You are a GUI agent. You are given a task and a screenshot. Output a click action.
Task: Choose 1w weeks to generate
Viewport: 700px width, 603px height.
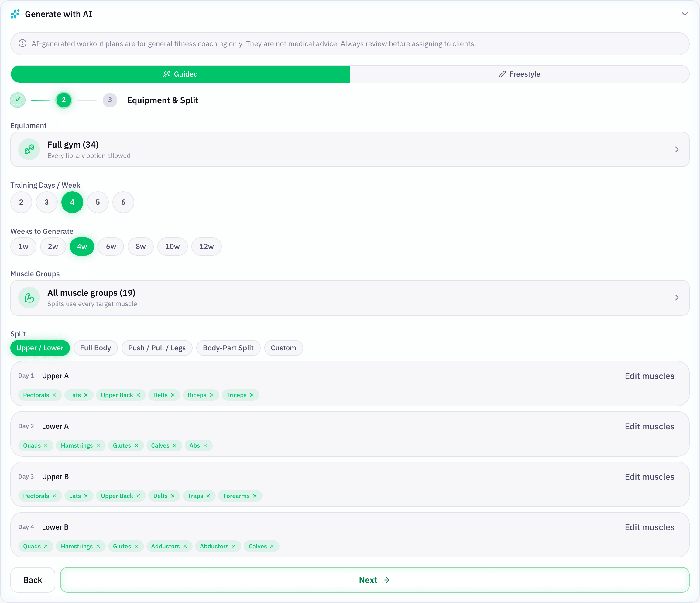(x=23, y=247)
